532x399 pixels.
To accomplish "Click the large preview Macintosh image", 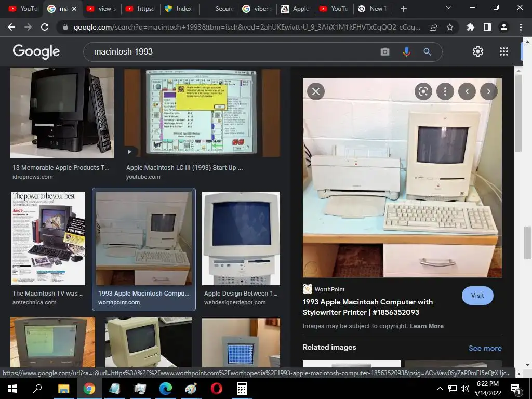I will (x=402, y=178).
